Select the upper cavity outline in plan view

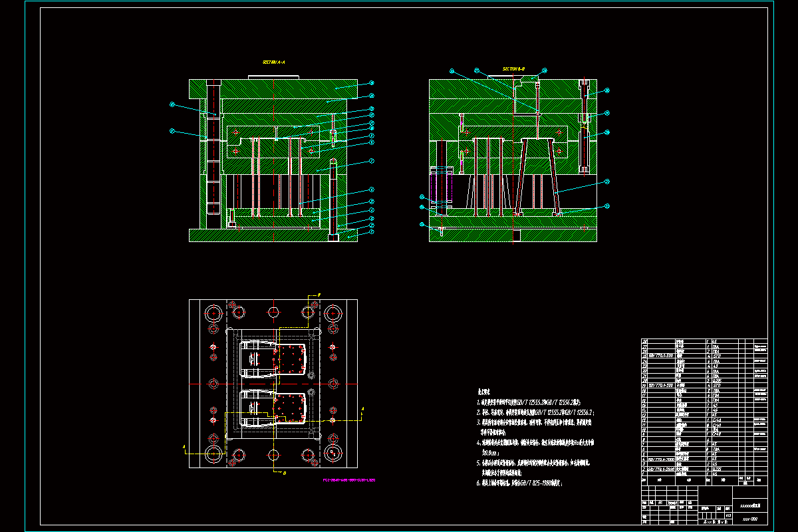click(x=274, y=359)
